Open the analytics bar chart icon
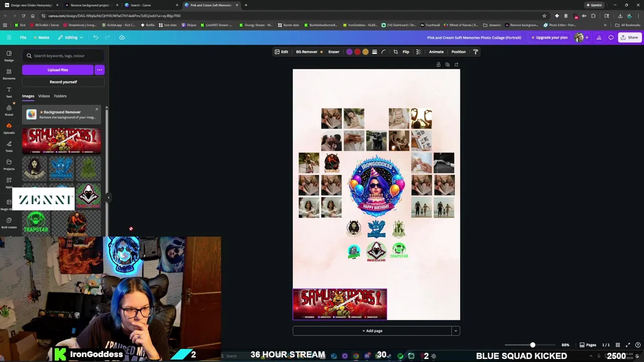 click(599, 37)
